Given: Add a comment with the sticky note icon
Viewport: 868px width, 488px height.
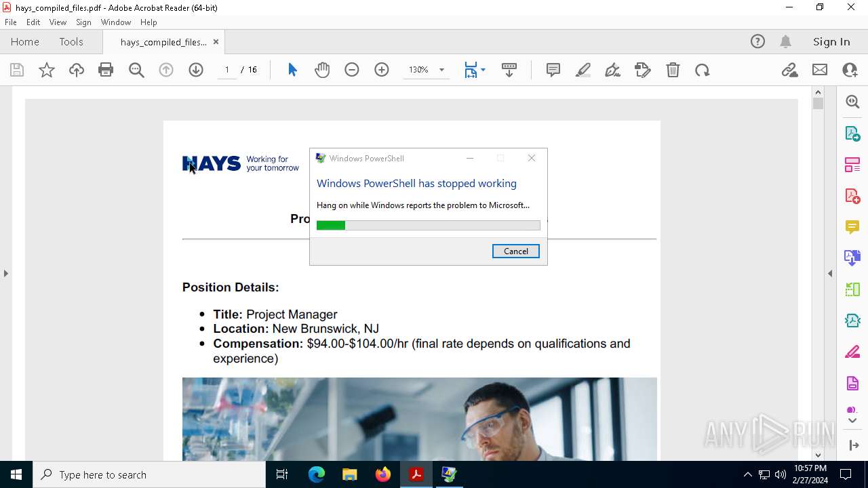Looking at the screenshot, I should [553, 70].
